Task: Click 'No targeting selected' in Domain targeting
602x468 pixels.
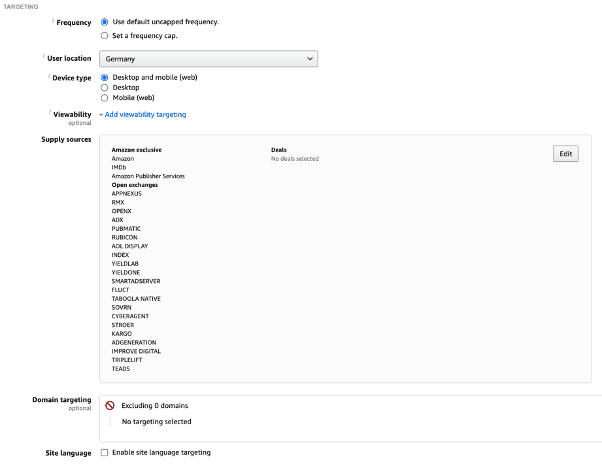Action: point(156,422)
